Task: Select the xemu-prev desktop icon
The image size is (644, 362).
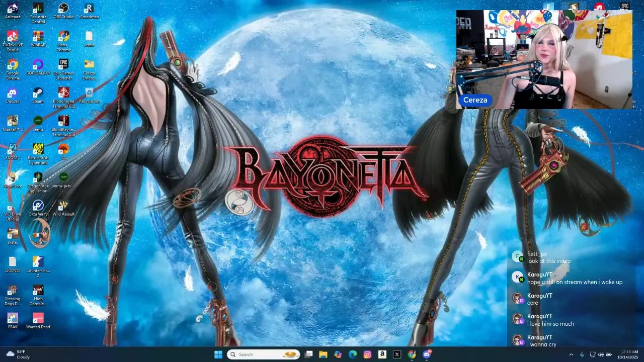Action: coord(63,180)
